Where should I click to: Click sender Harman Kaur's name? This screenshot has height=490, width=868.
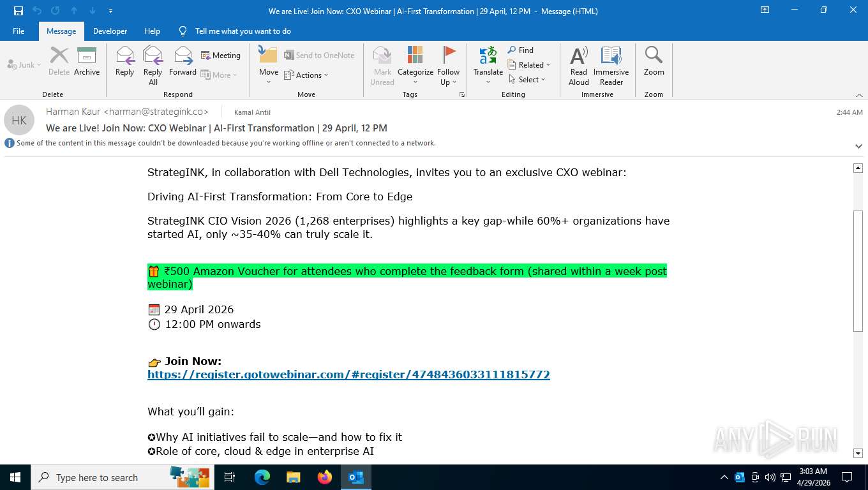[x=127, y=112]
